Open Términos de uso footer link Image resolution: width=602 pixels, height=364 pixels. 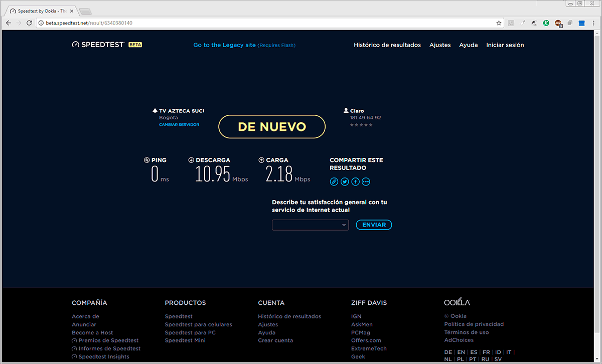click(x=467, y=332)
